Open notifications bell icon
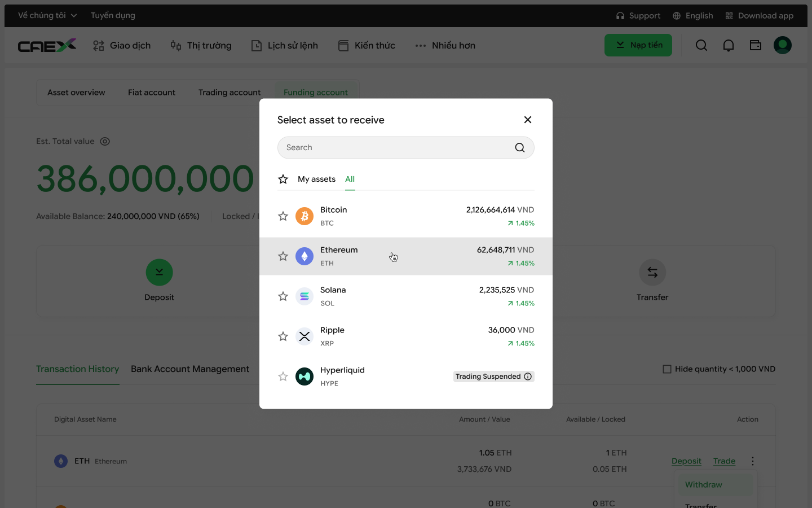The image size is (812, 508). [729, 45]
